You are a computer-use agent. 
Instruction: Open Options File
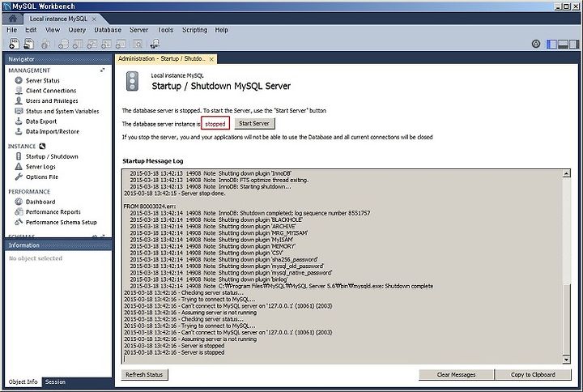(41, 177)
